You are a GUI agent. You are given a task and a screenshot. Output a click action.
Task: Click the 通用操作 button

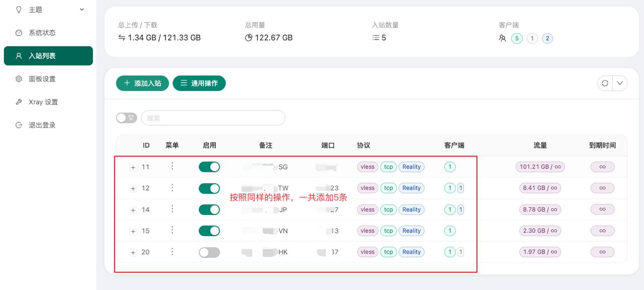(199, 84)
